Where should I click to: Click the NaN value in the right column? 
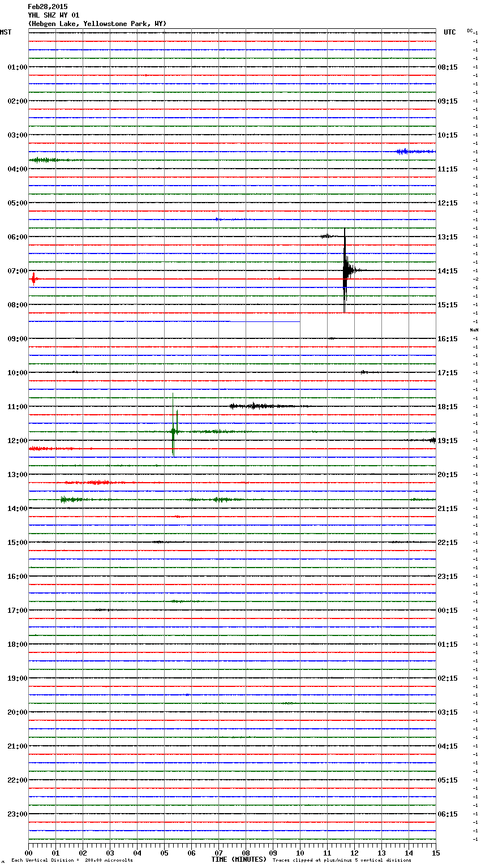474,330
